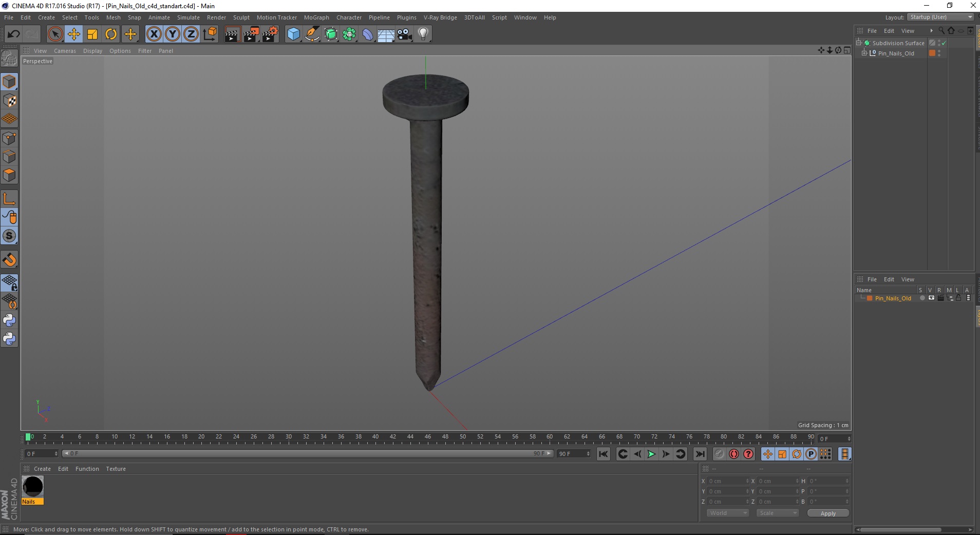Open the material manager Texture menu

[x=116, y=469]
